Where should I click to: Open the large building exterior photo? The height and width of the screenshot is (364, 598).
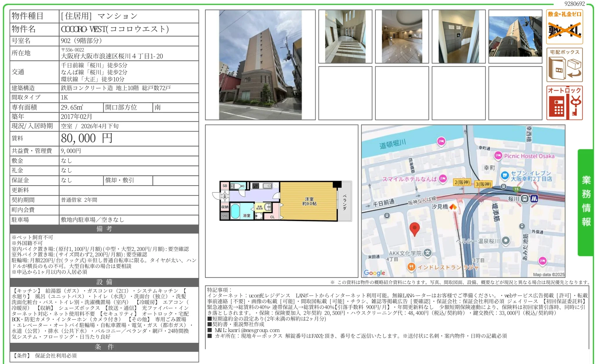pos(260,65)
